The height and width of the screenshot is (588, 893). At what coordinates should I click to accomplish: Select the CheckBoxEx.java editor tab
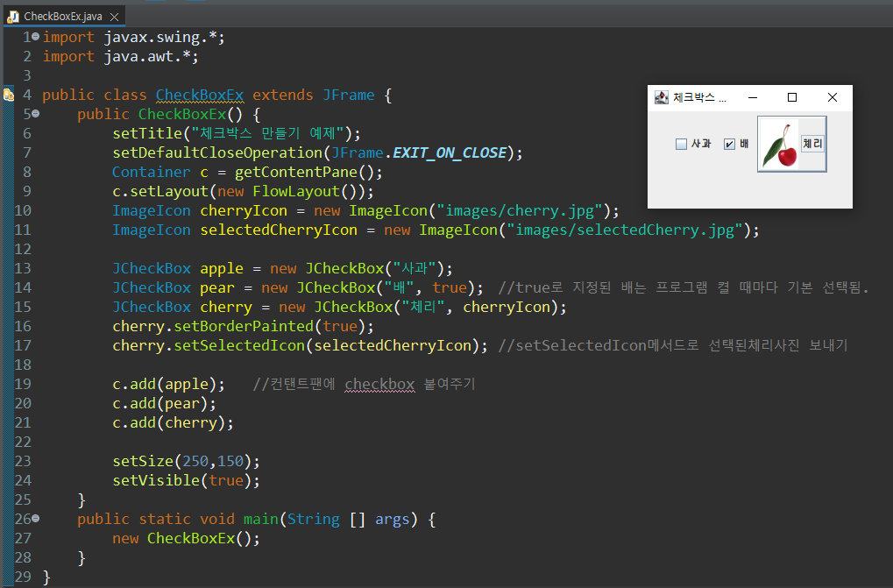(64, 17)
